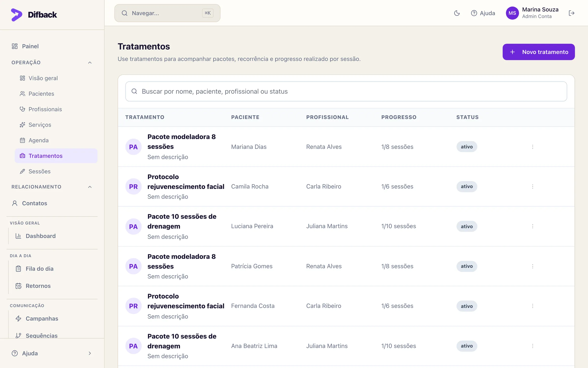Open row menu for Patrícia Gomes treatment

533,266
